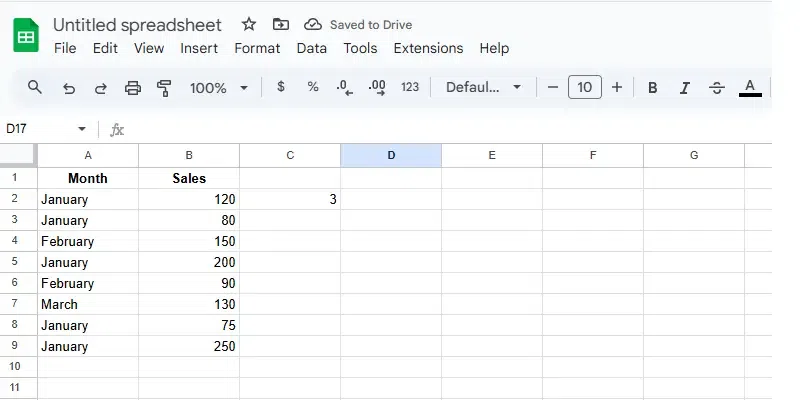Star the Untitled spreadsheet
The width and height of the screenshot is (800, 400).
point(249,24)
